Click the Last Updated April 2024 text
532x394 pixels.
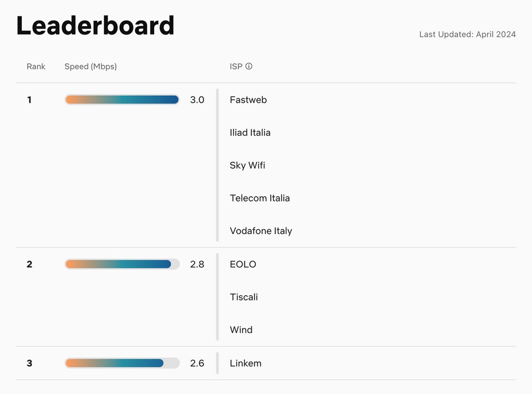click(x=467, y=34)
